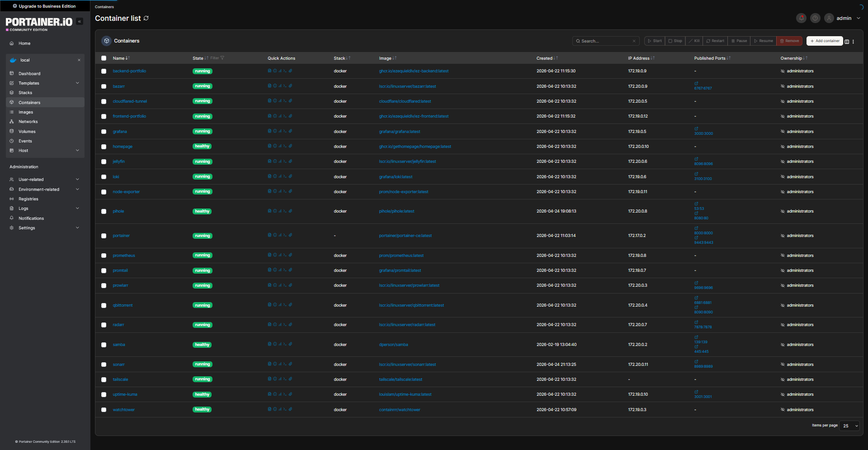The height and width of the screenshot is (450, 868).
Task: Open Images in sidebar
Action: coord(45,112)
